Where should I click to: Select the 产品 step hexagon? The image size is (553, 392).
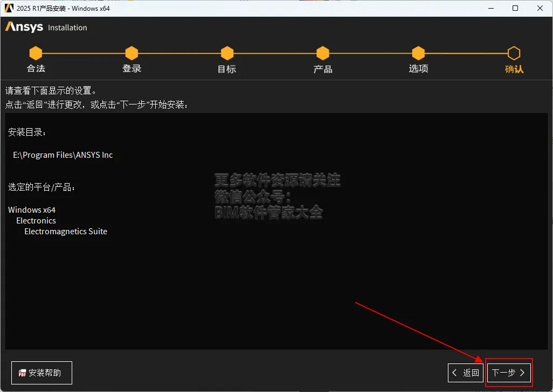323,53
